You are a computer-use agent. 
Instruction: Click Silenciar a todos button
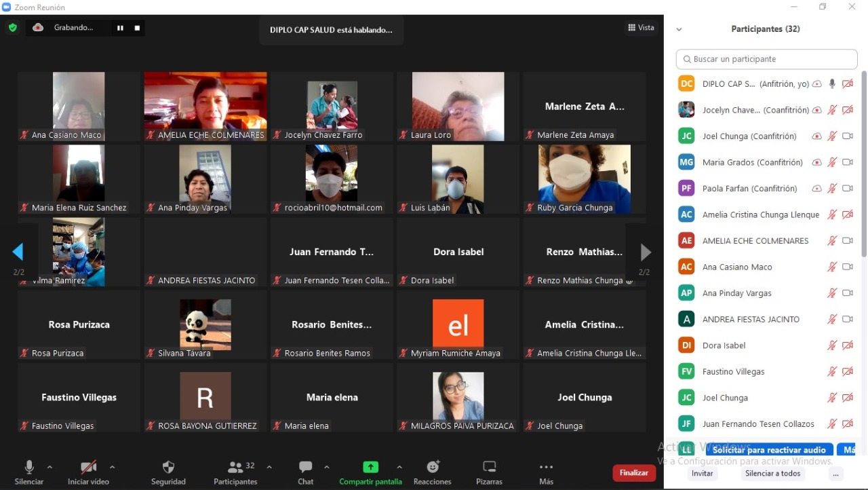tap(773, 474)
